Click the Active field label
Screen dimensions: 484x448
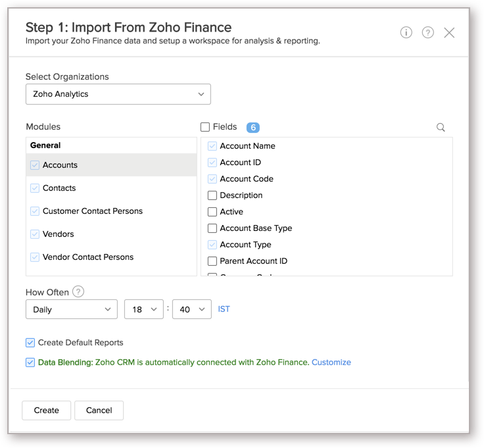point(231,212)
